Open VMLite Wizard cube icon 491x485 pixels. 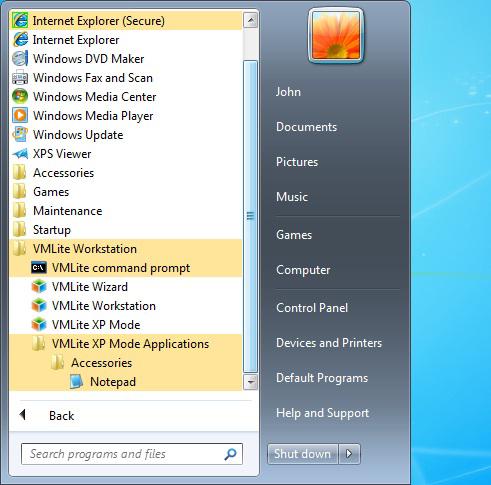(39, 287)
